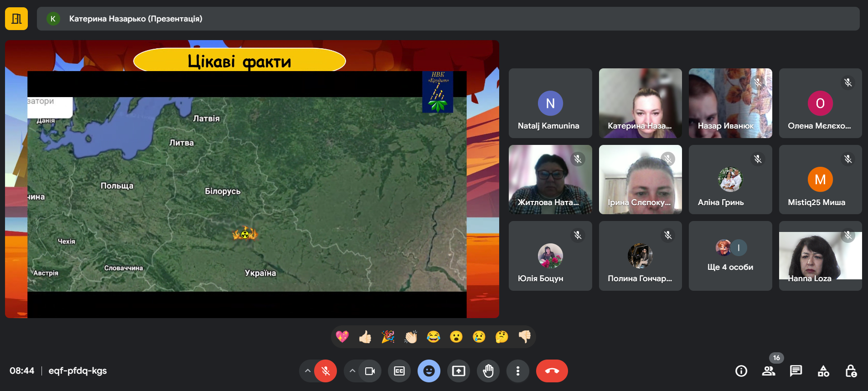868x391 pixels.
Task: Open meeting details info icon
Action: coord(741,371)
